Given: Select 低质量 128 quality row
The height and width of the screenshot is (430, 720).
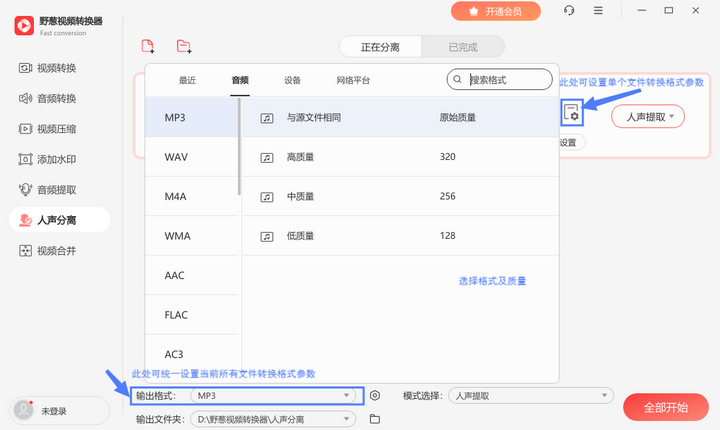Looking at the screenshot, I should pyautogui.click(x=400, y=236).
